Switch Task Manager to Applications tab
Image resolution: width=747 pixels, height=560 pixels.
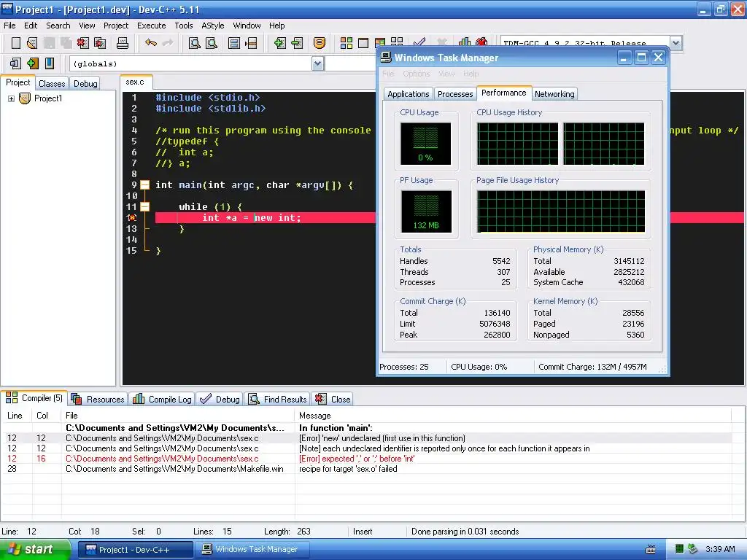[409, 94]
